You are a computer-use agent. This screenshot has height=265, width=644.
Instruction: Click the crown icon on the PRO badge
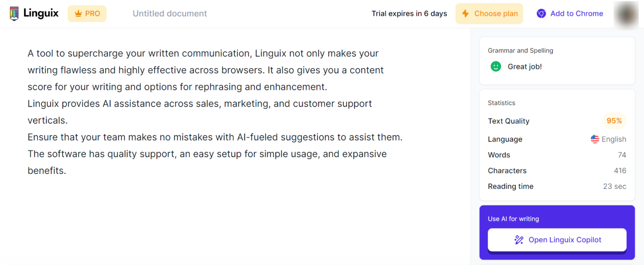pyautogui.click(x=78, y=13)
